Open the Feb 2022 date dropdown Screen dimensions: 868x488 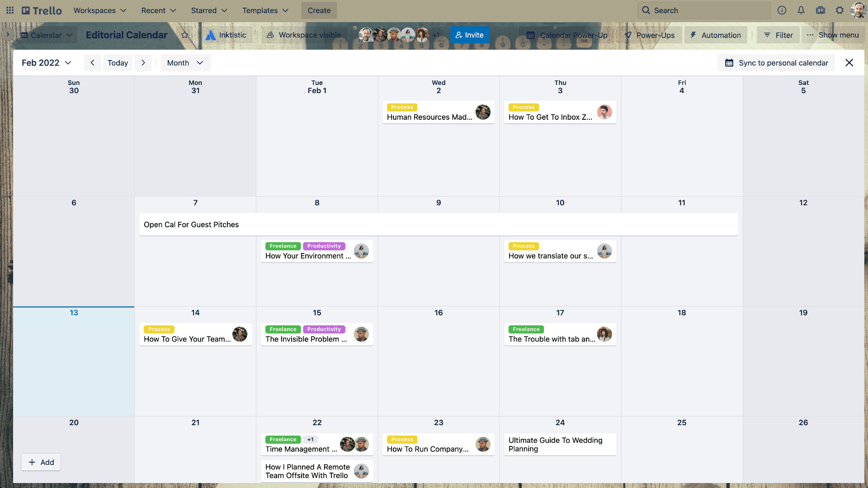pos(46,62)
